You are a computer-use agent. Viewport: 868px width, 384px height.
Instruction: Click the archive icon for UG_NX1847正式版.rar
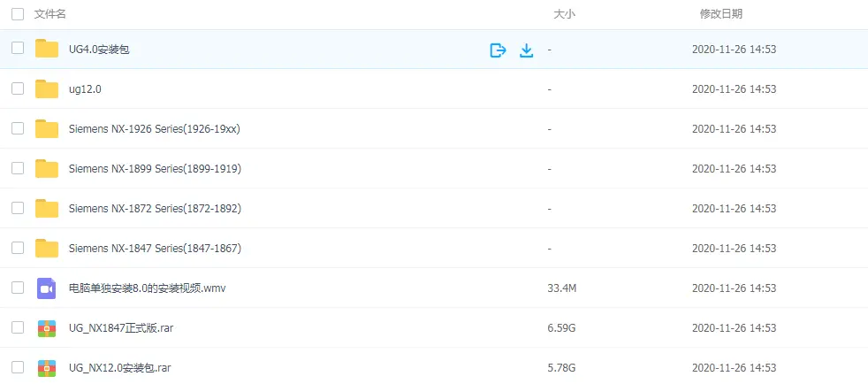tap(47, 328)
